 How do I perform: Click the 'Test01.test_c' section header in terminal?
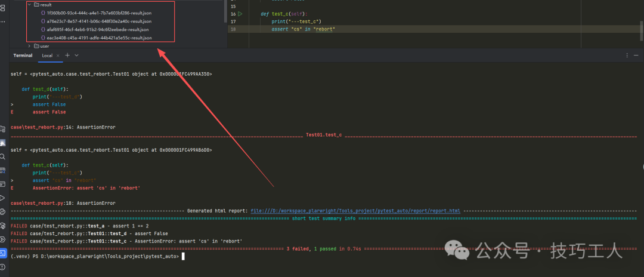coord(324,135)
